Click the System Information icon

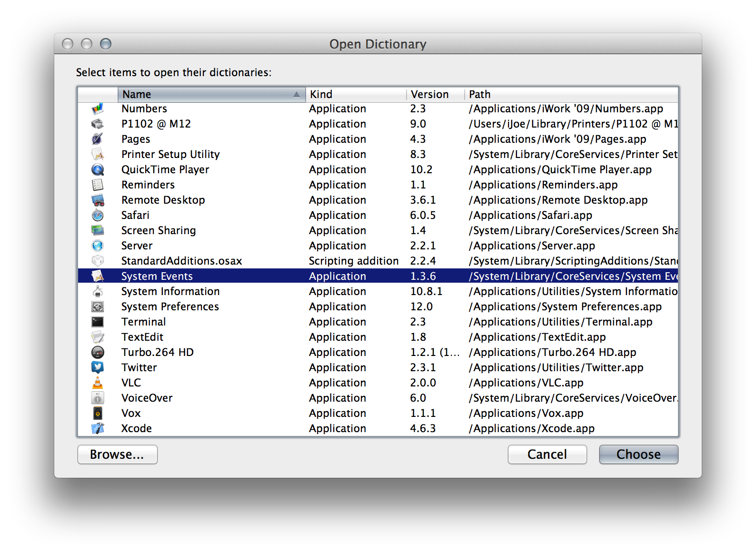pos(98,291)
